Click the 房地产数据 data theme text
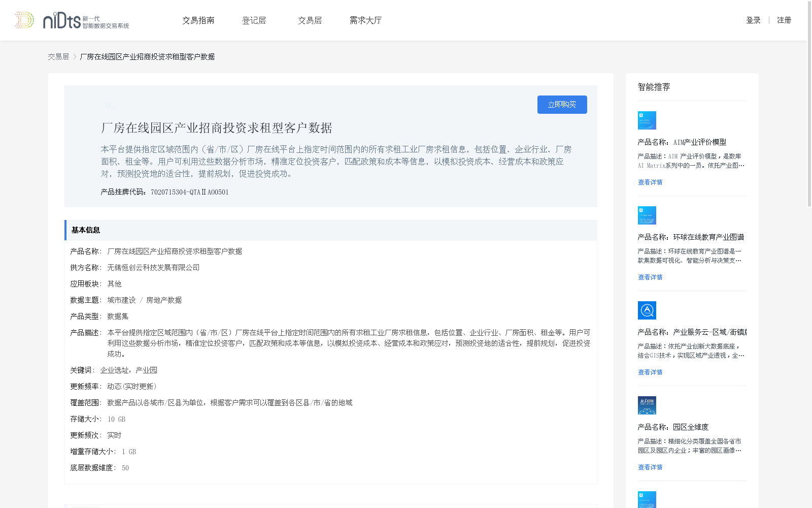 (x=164, y=300)
